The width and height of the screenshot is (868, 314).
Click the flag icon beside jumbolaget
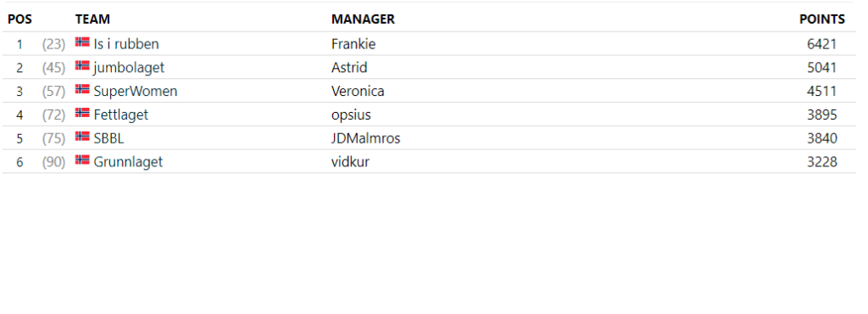82,65
